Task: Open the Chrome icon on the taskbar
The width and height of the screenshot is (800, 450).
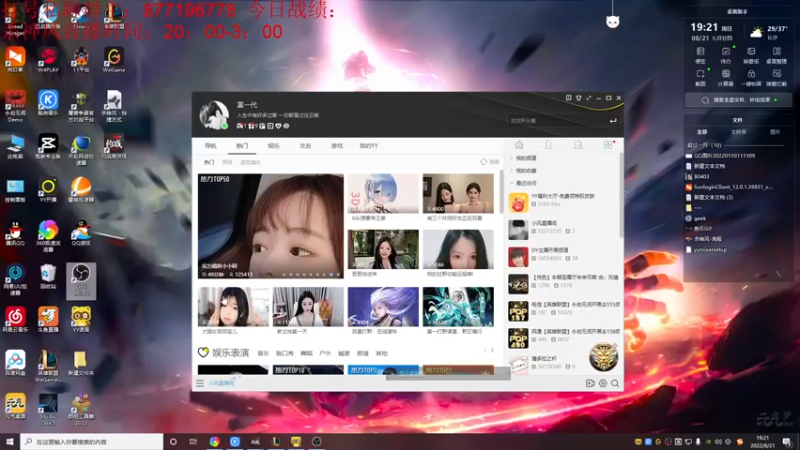Action: [214, 441]
